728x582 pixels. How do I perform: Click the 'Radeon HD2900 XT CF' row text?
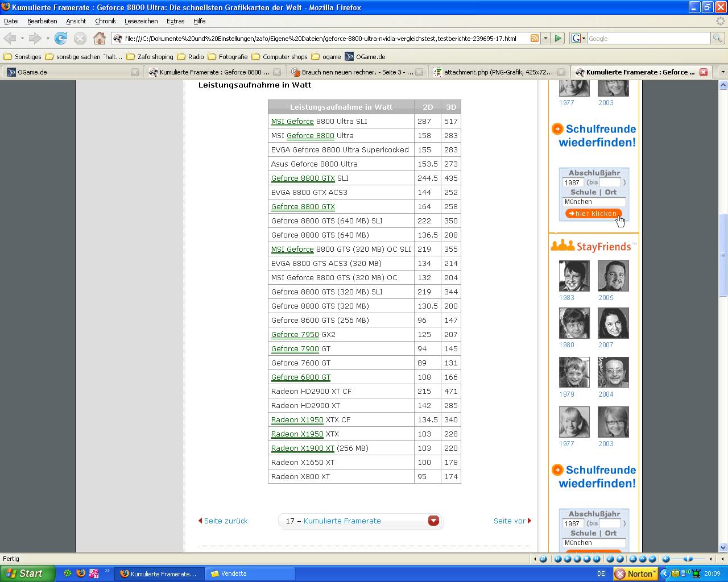(x=311, y=391)
